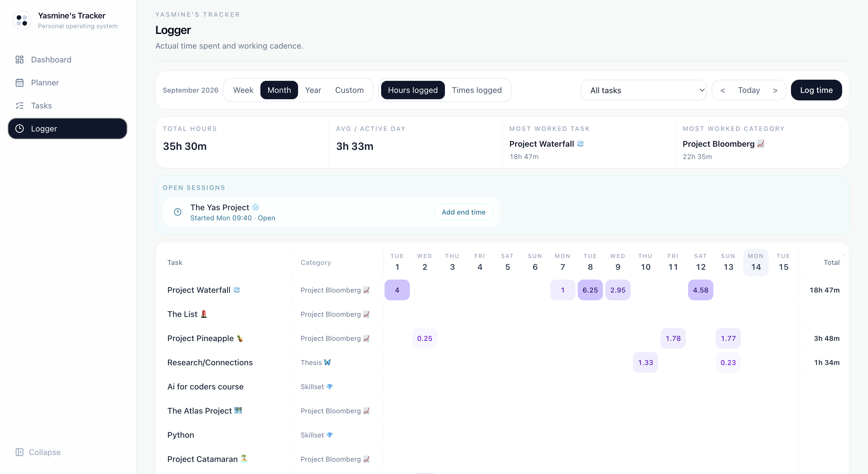868x474 pixels.
Task: Switch metric to Times logged
Action: pos(477,90)
